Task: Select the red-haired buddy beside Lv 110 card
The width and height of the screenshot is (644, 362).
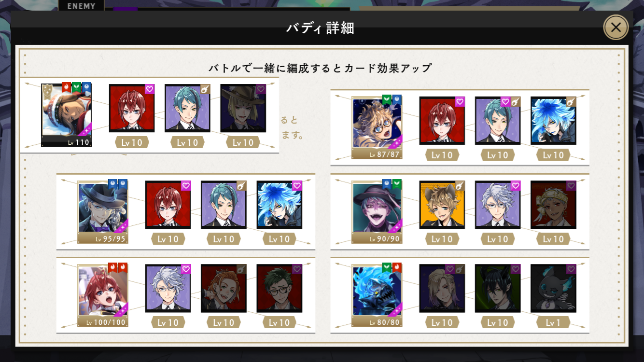Action: pos(132,108)
